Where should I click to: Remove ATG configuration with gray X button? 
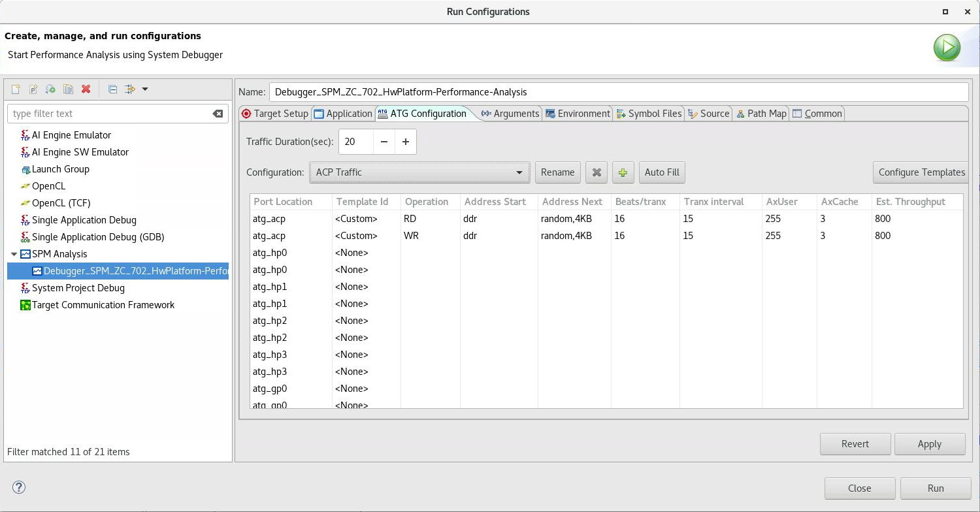coord(596,172)
